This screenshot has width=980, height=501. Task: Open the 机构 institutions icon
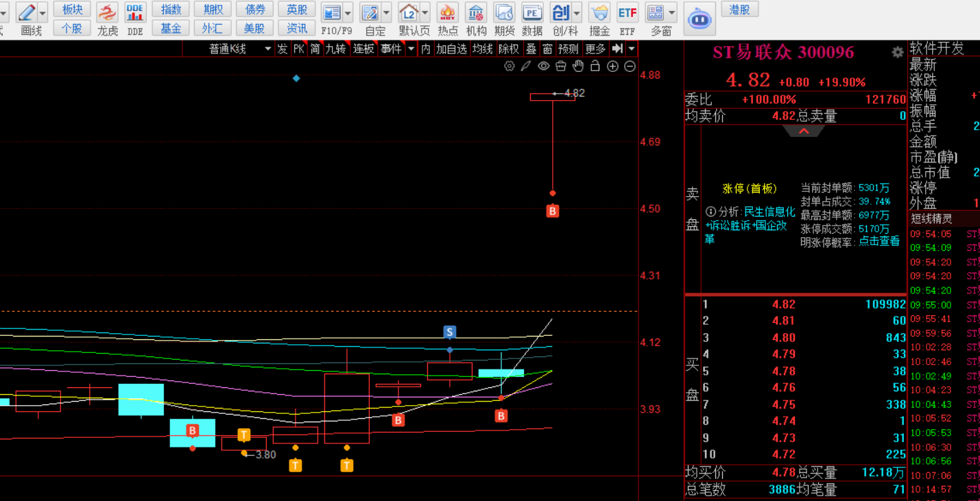[x=476, y=12]
